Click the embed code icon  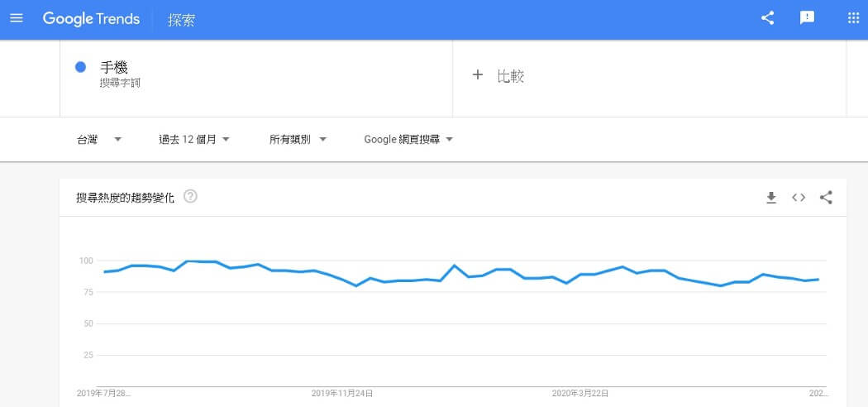click(x=799, y=197)
